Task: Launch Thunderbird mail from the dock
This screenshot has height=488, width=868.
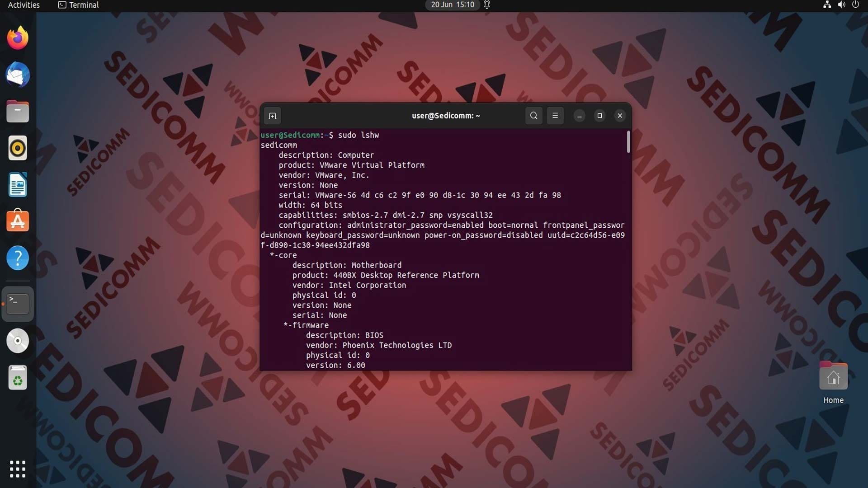Action: pyautogui.click(x=18, y=75)
